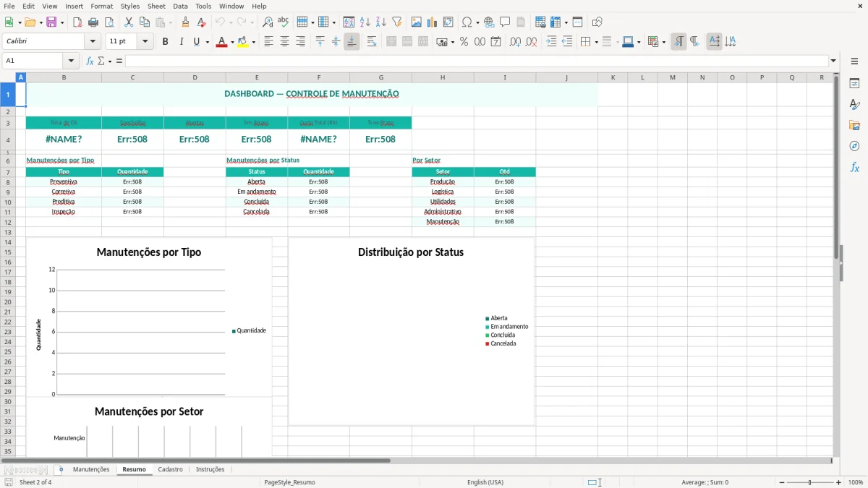Viewport: 868px width, 488px height.
Task: Click the Clear Direct Formatting icon
Action: click(202, 22)
